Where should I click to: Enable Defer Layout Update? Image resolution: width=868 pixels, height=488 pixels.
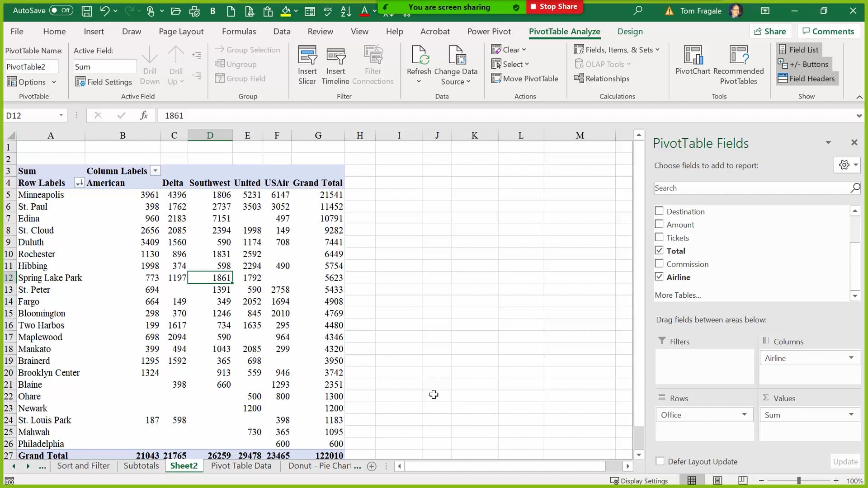click(x=659, y=461)
